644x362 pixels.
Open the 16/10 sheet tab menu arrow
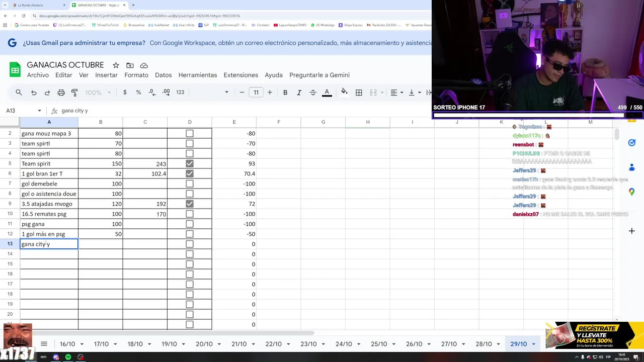click(x=82, y=344)
